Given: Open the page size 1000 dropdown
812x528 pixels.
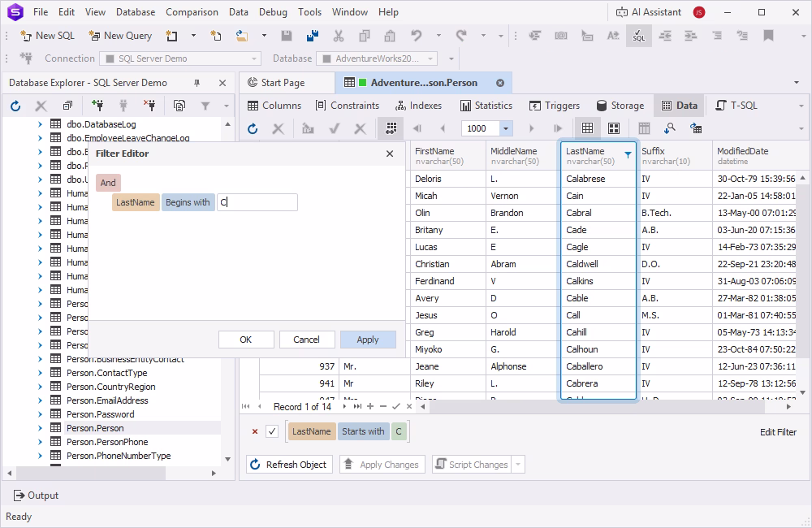Looking at the screenshot, I should click(505, 128).
